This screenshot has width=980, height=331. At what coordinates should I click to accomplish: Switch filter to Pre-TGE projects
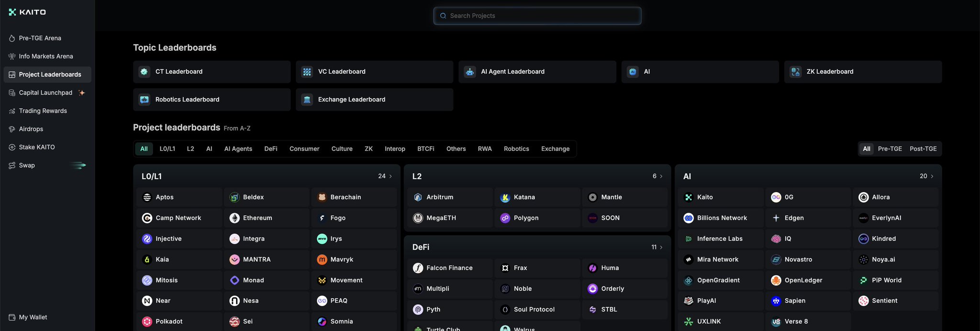click(890, 149)
